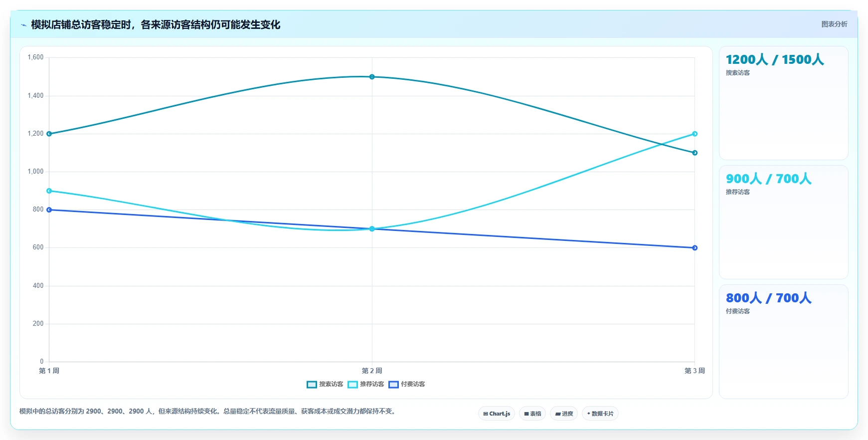The image size is (868, 440).
Task: Click the 第 2 周 axis label
Action: 372,371
